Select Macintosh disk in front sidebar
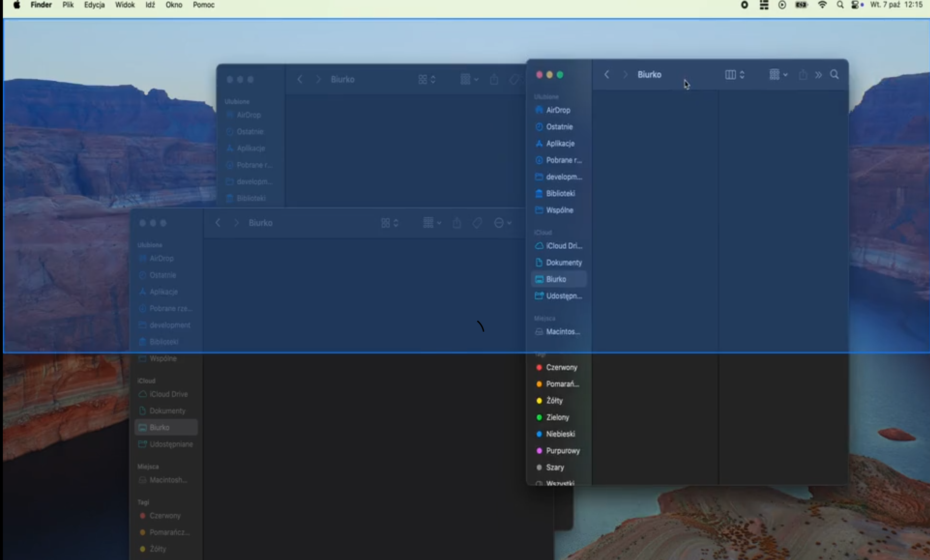930x560 pixels. 563,331
